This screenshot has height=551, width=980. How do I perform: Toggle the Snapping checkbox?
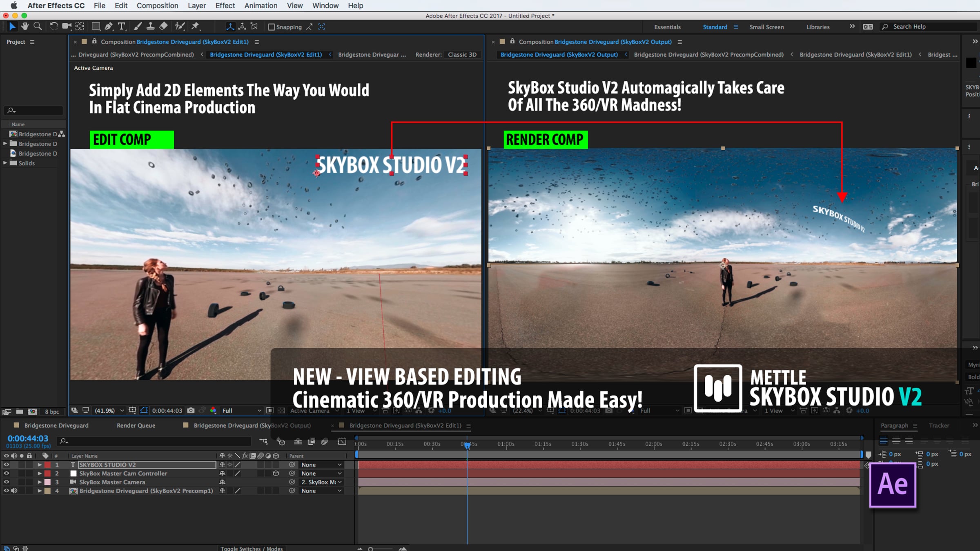point(271,27)
